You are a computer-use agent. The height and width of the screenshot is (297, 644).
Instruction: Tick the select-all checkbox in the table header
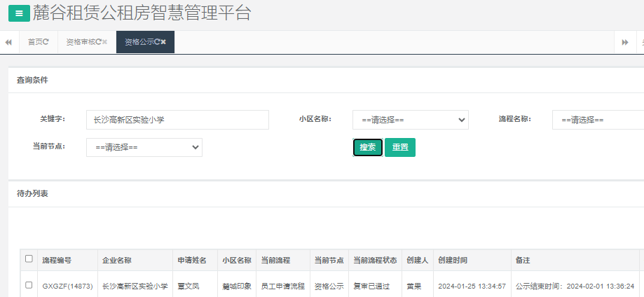[29, 258]
